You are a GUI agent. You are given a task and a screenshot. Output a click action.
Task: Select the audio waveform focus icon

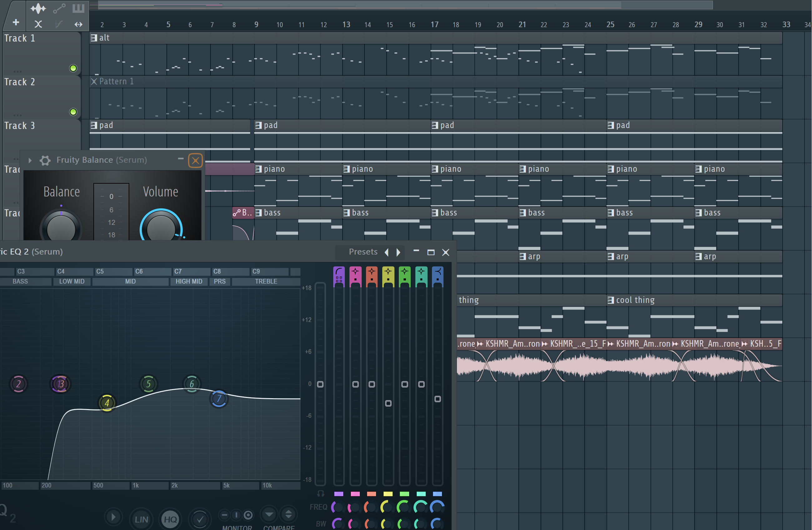coord(38,8)
